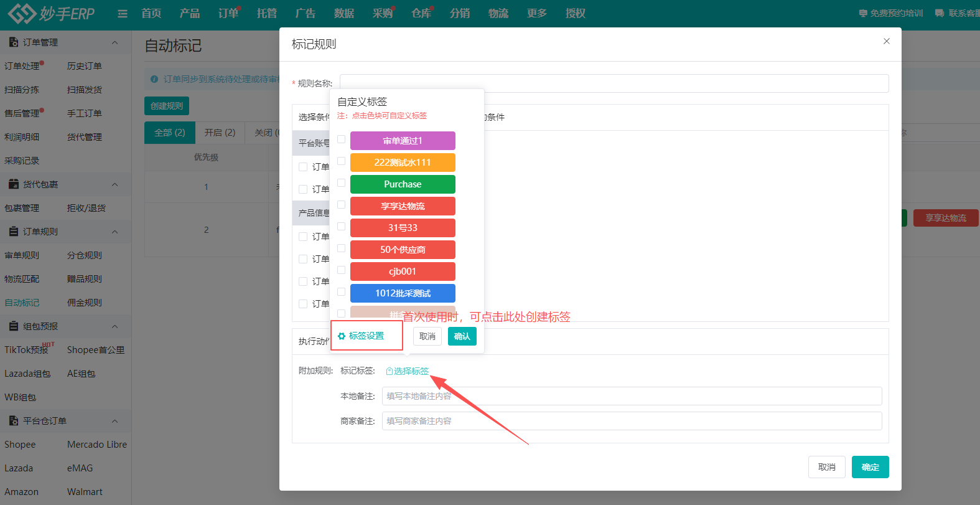Open the 数据 top menu
The width and height of the screenshot is (980, 505).
tap(344, 13)
